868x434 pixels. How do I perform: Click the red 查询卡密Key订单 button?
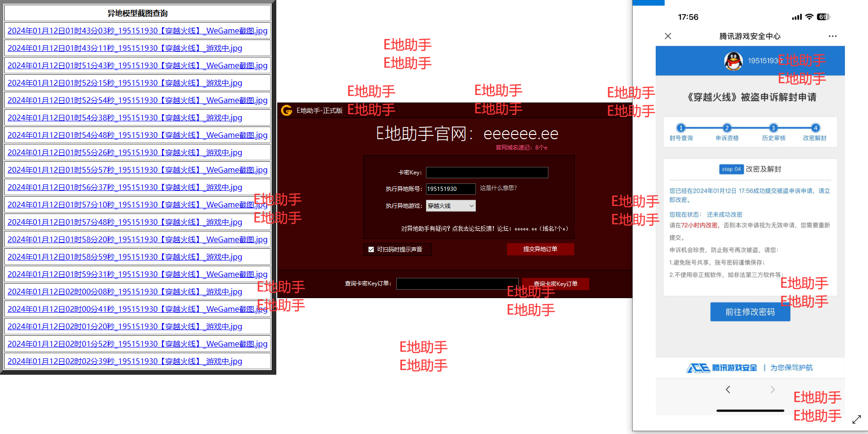tap(555, 284)
